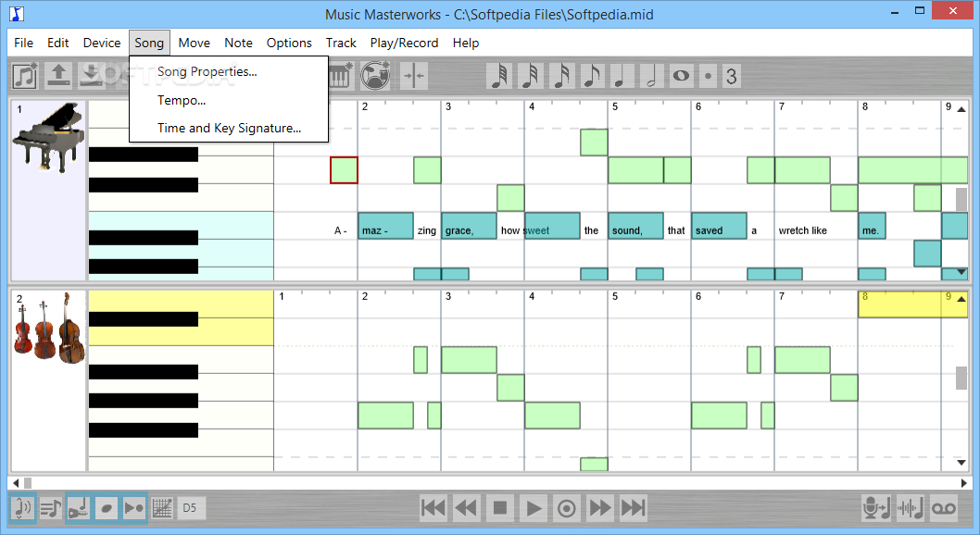This screenshot has width=980, height=535.
Task: Toggle note sound-on-entry button
Action: 22,508
